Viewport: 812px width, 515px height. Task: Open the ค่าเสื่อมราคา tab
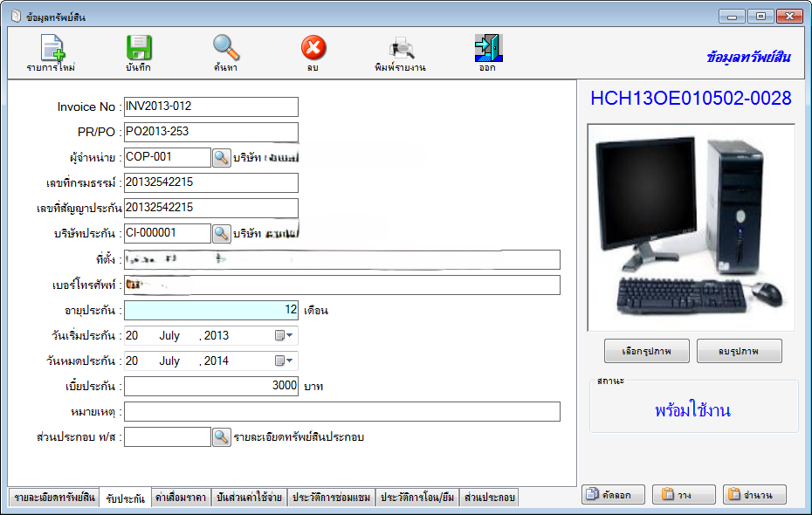[181, 498]
